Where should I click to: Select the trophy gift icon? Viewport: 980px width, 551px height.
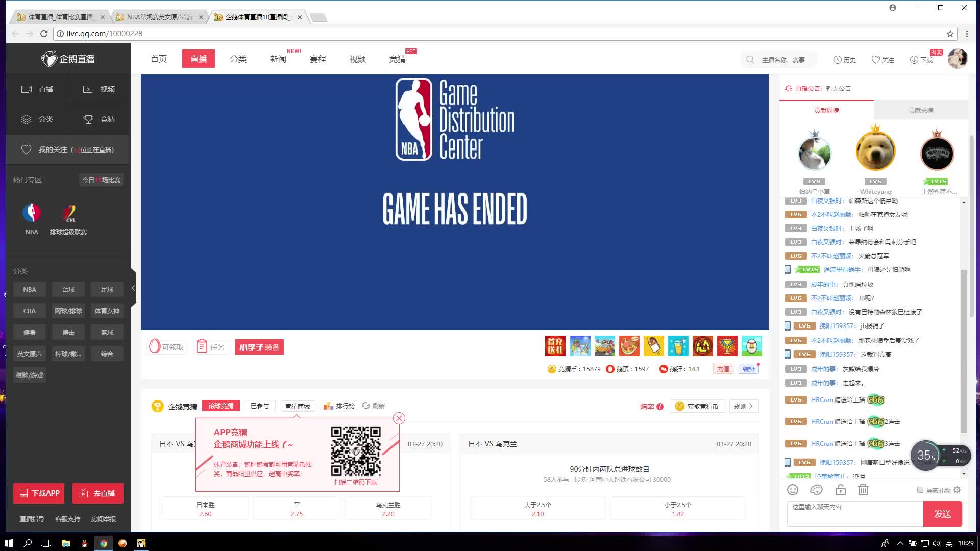[727, 346]
